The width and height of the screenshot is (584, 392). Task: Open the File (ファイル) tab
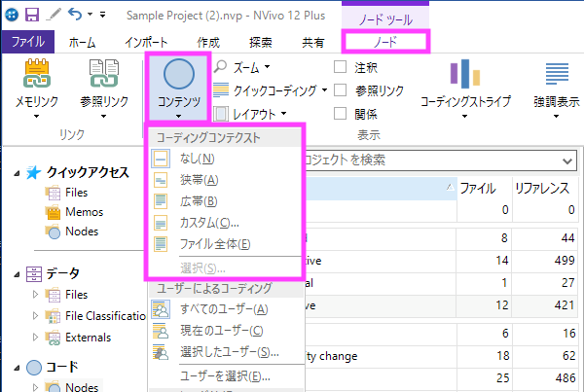[27, 43]
